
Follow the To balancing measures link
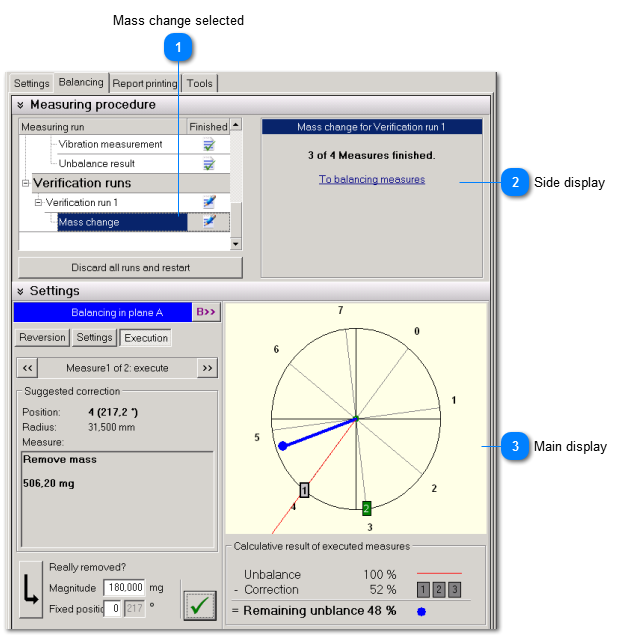(x=371, y=179)
